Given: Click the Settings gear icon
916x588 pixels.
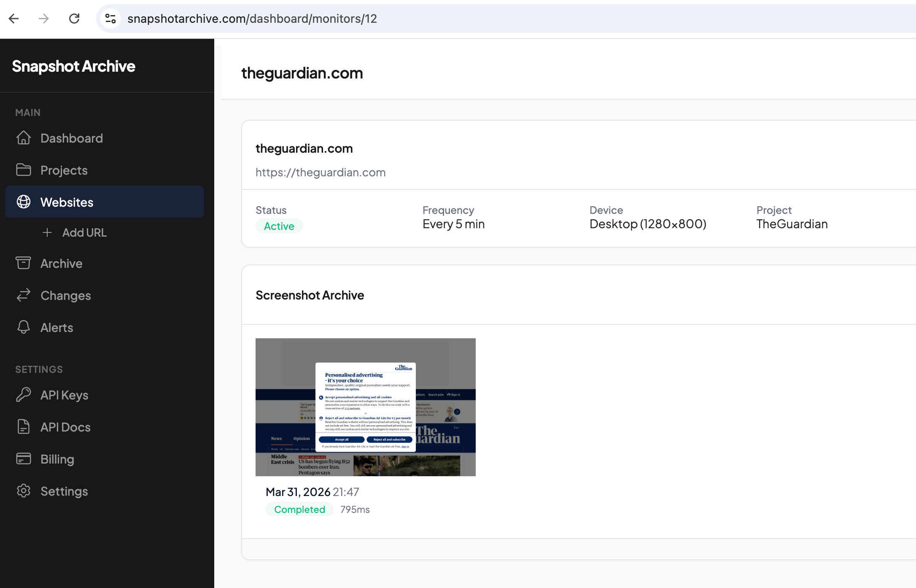Looking at the screenshot, I should coord(24,491).
